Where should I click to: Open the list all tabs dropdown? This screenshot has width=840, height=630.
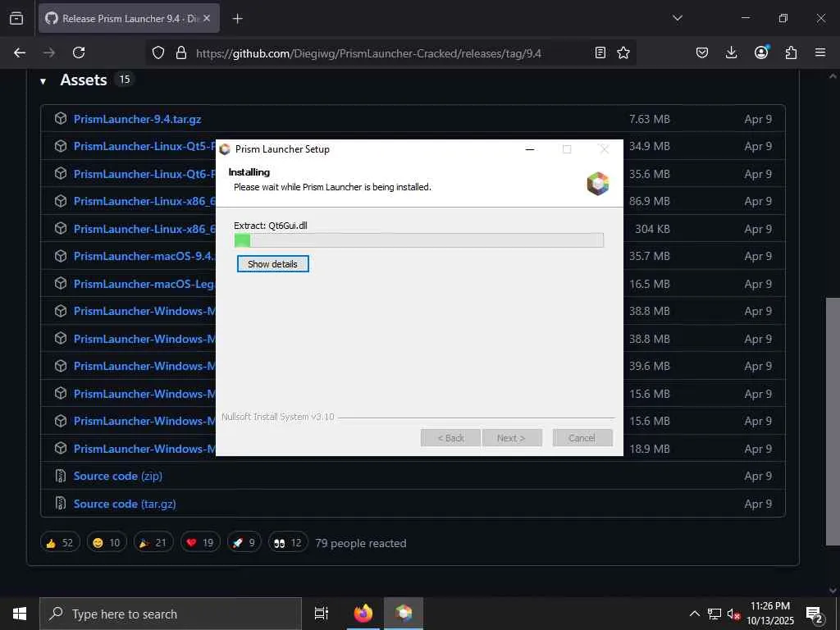(x=677, y=18)
